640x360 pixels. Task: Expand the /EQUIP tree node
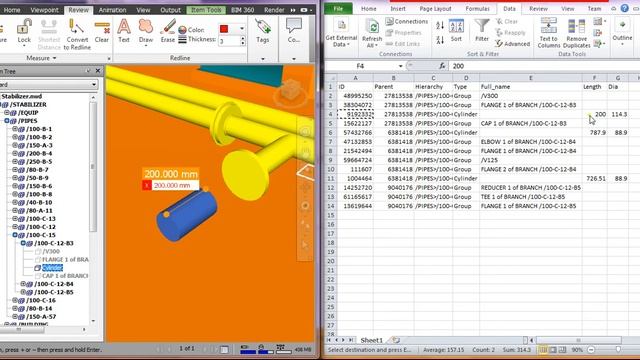(7, 112)
